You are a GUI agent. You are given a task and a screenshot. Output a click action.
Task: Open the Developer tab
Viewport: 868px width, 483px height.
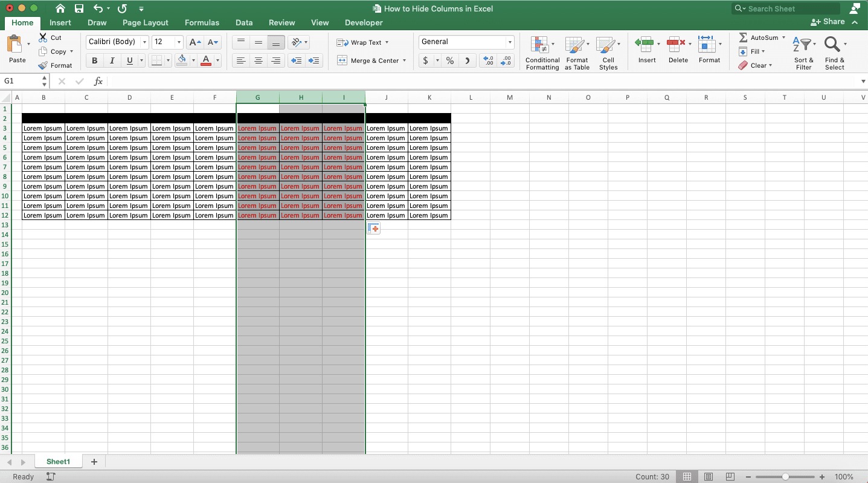tap(363, 22)
